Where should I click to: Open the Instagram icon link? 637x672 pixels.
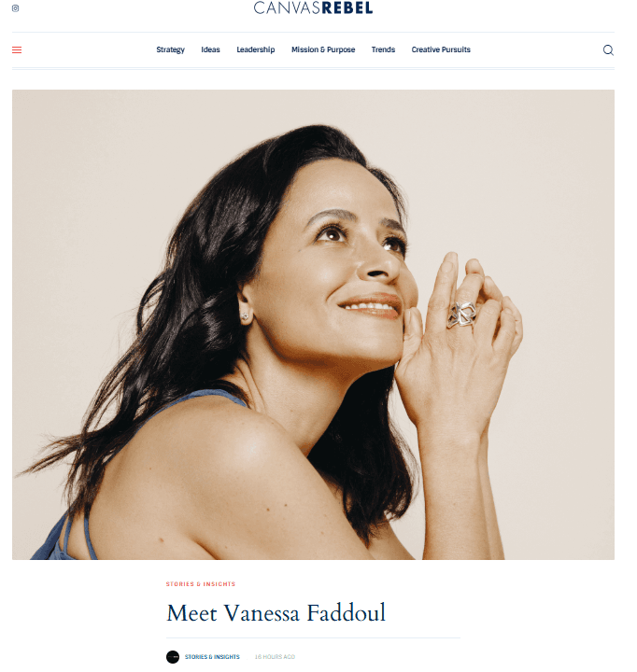16,8
